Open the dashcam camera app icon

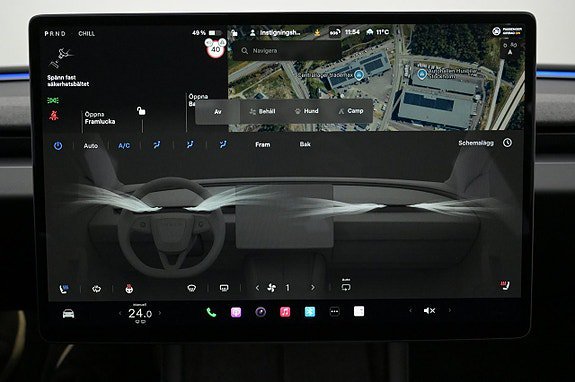click(261, 312)
